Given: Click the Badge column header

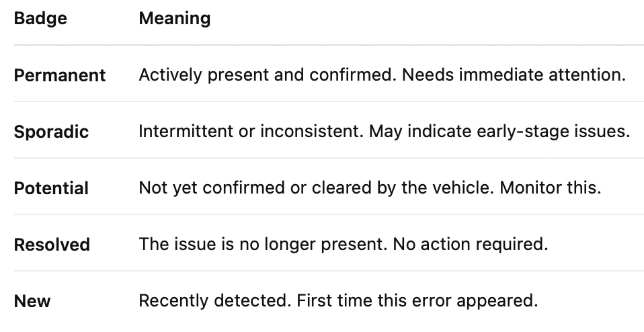Looking at the screenshot, I should [40, 19].
